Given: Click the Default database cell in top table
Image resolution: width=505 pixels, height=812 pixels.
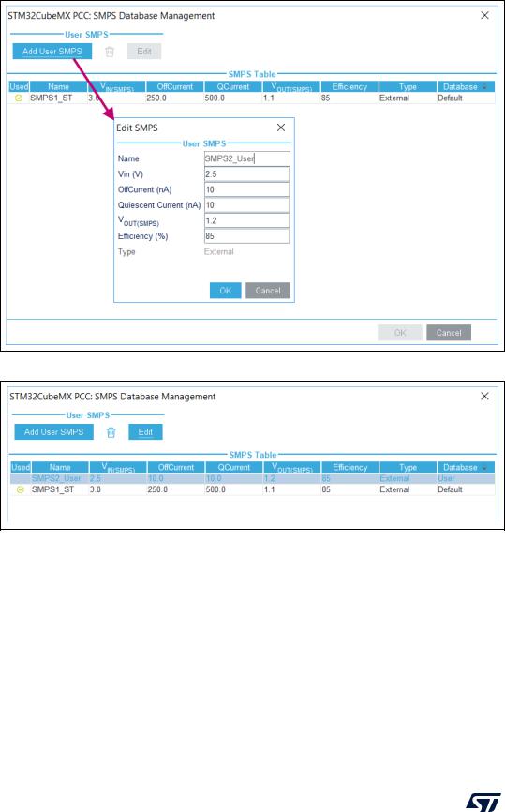Looking at the screenshot, I should click(450, 98).
